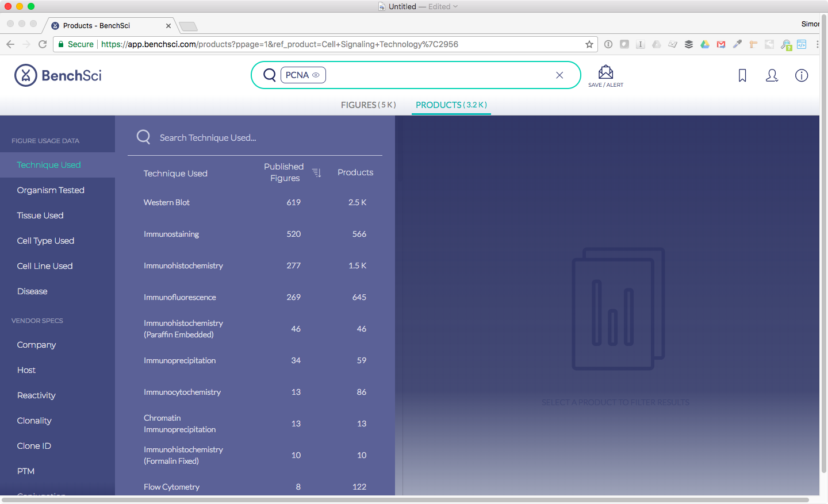This screenshot has height=504, width=828.
Task: Select the Immunoprecipitation technique row
Action: pyautogui.click(x=255, y=360)
